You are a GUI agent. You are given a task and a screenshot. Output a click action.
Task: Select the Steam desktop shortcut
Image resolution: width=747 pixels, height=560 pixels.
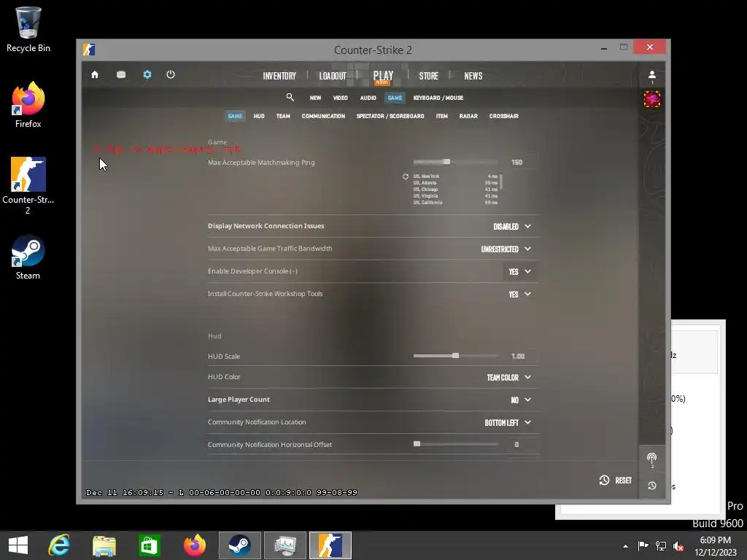coord(28,257)
